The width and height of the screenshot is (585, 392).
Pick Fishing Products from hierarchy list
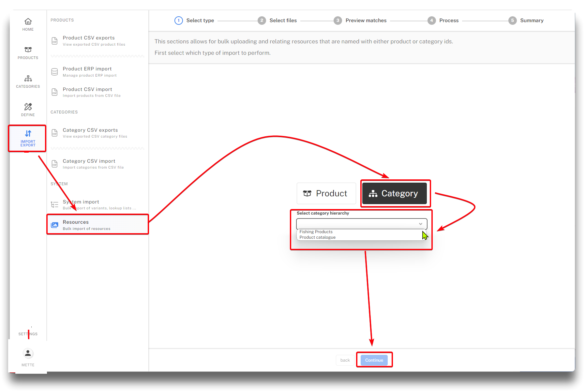pyautogui.click(x=316, y=232)
